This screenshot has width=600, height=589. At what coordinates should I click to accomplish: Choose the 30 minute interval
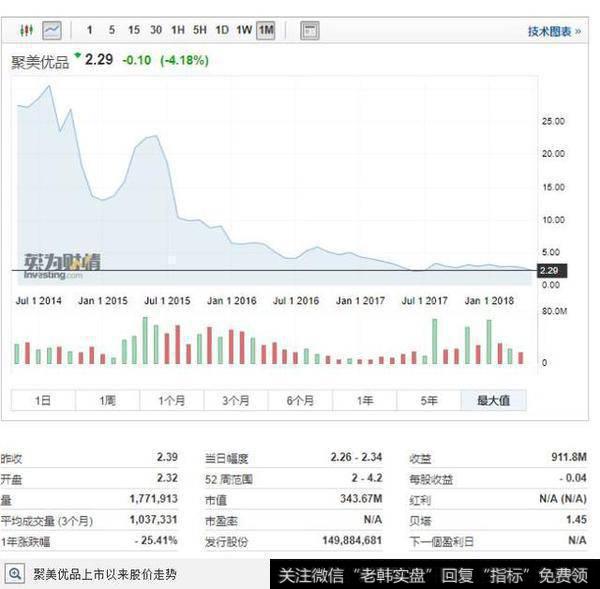coord(156,30)
